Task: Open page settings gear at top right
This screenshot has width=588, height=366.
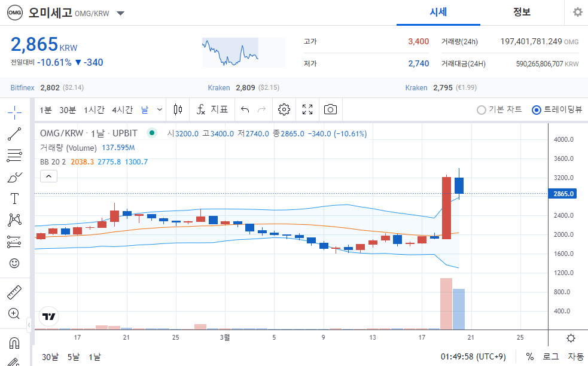Action: pos(578,13)
